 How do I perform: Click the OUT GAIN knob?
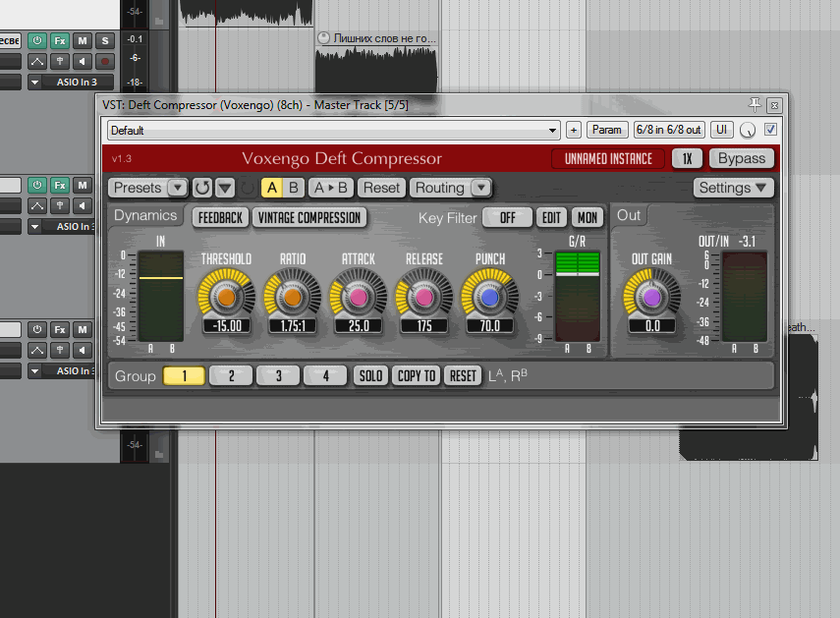[652, 298]
